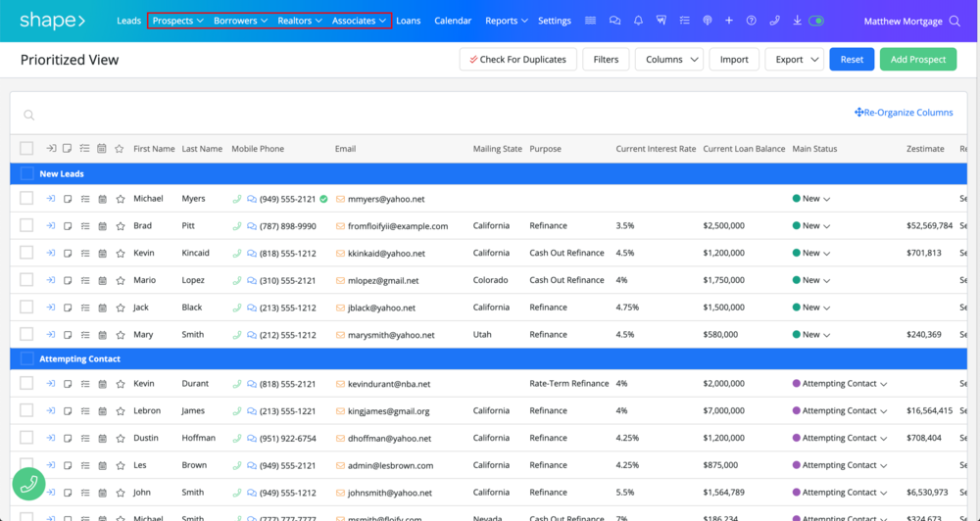The image size is (980, 521).
Task: Click the Main Status column header
Action: [x=814, y=149]
